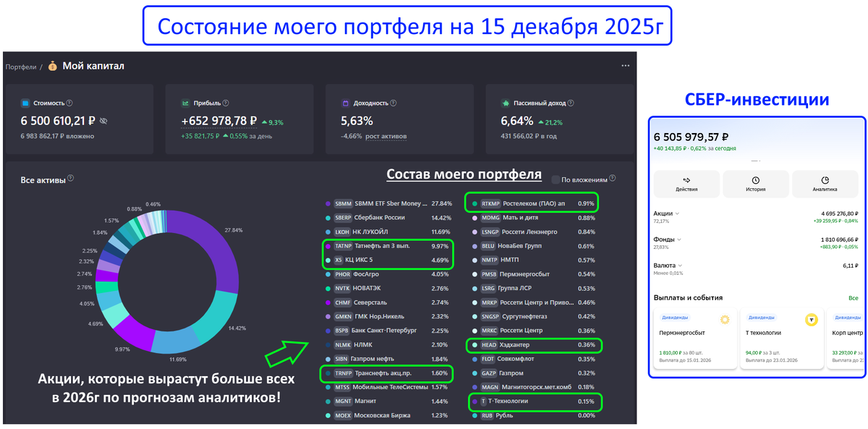
Task: Select the ГМК Нор.Никель row
Action: [x=388, y=317]
